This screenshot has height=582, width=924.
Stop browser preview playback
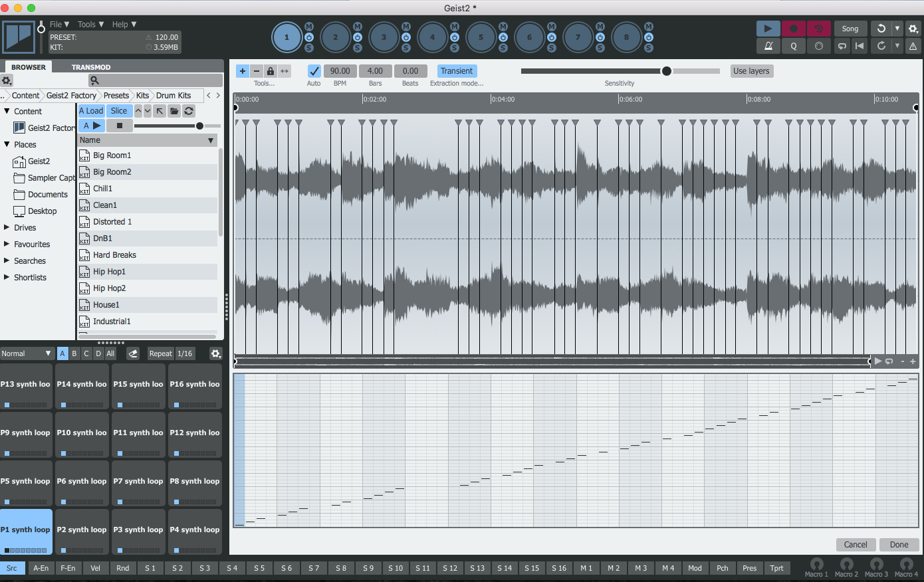pos(120,126)
